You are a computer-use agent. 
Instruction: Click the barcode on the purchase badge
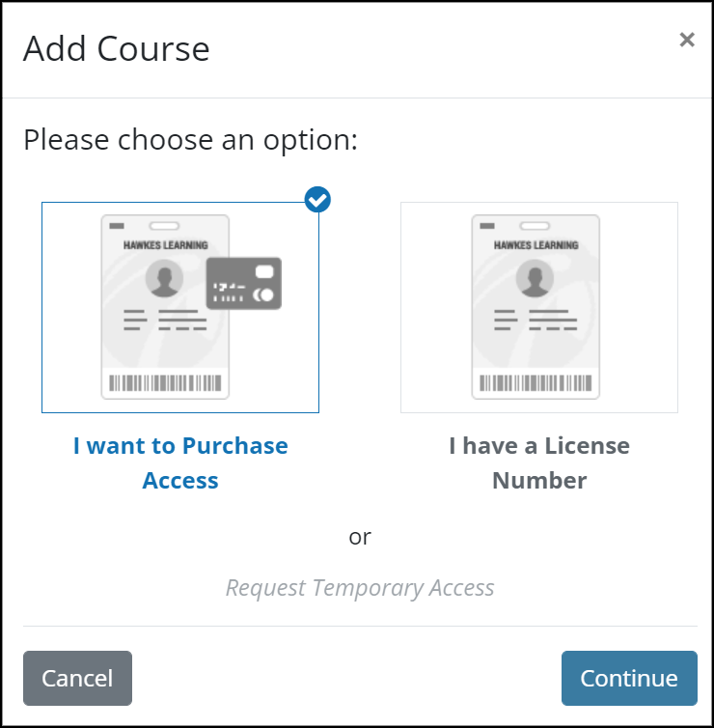coord(165,383)
